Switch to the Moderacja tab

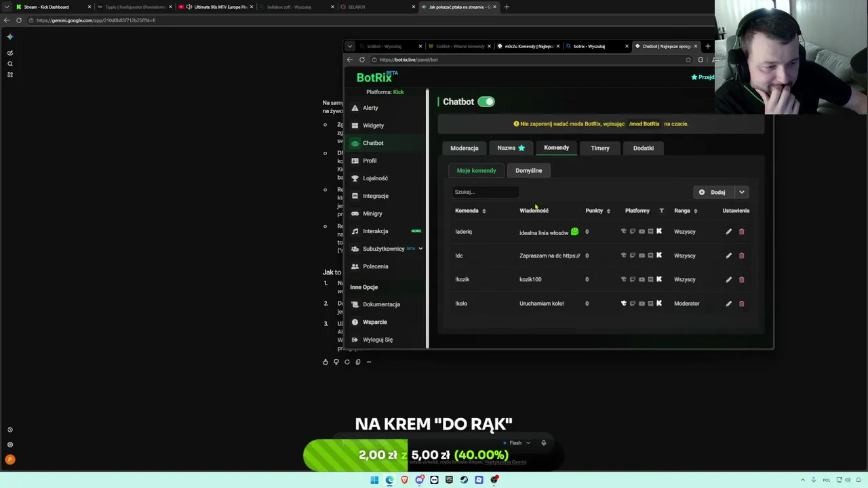[465, 148]
